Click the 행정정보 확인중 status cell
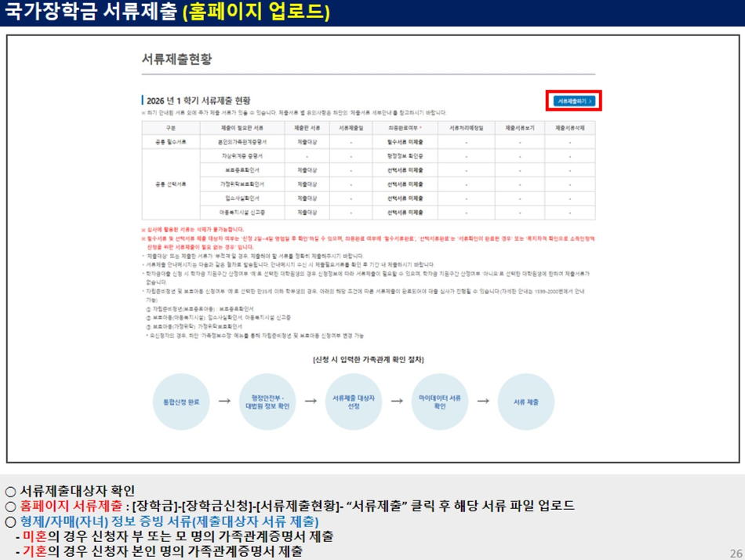 point(405,156)
